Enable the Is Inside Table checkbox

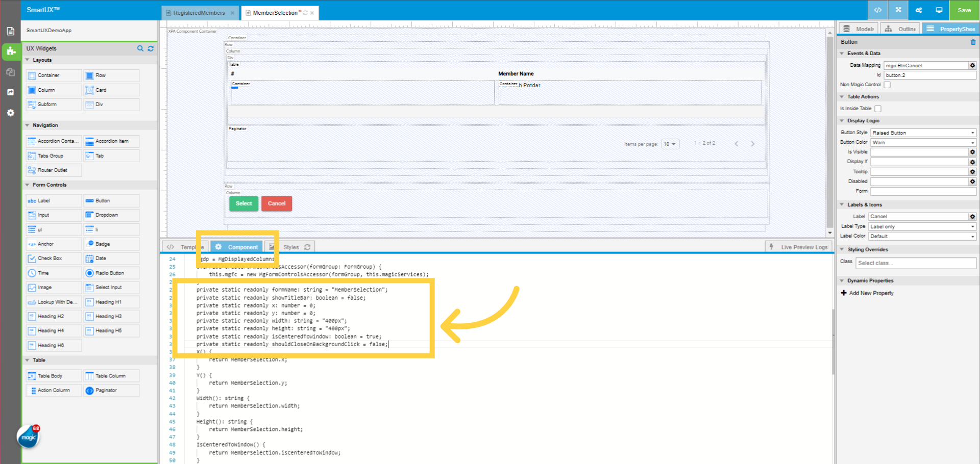point(877,108)
